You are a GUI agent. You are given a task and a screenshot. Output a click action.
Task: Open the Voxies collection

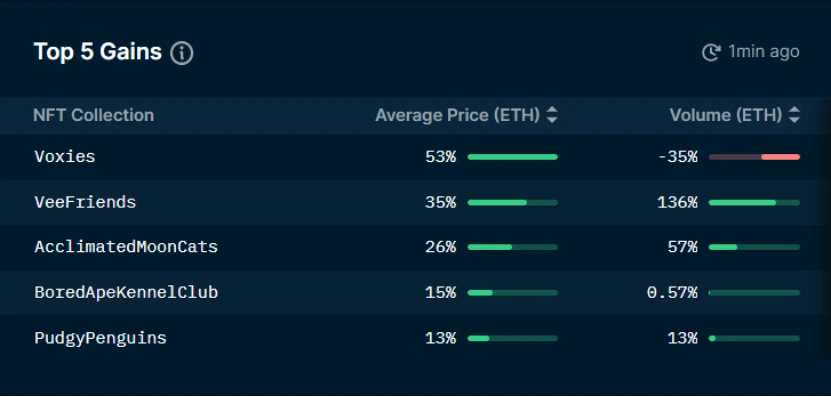pos(65,157)
